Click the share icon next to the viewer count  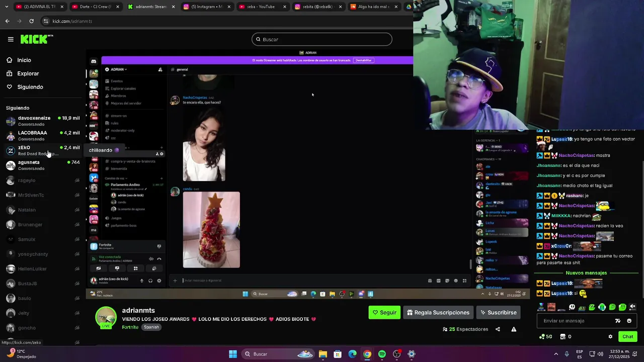(498, 329)
